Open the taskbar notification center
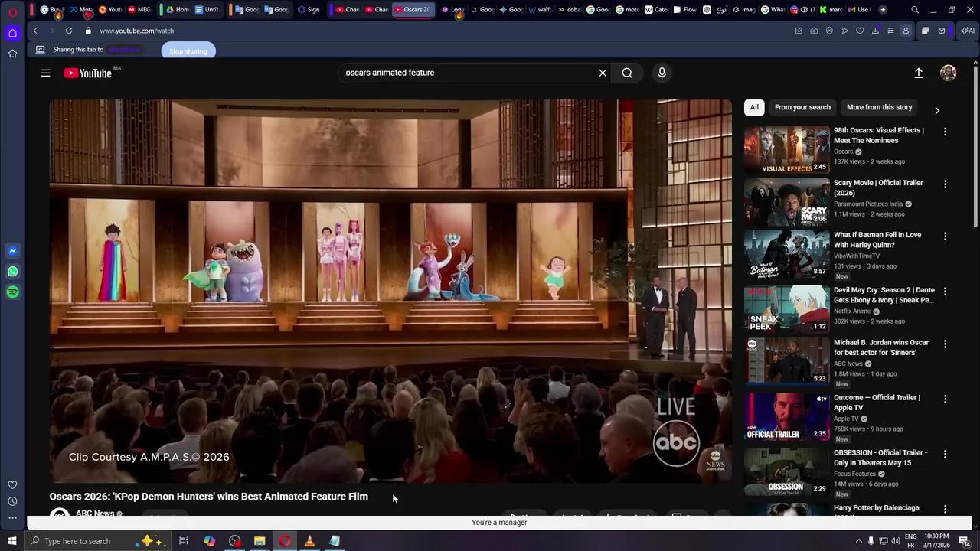This screenshot has width=980, height=551. [965, 541]
